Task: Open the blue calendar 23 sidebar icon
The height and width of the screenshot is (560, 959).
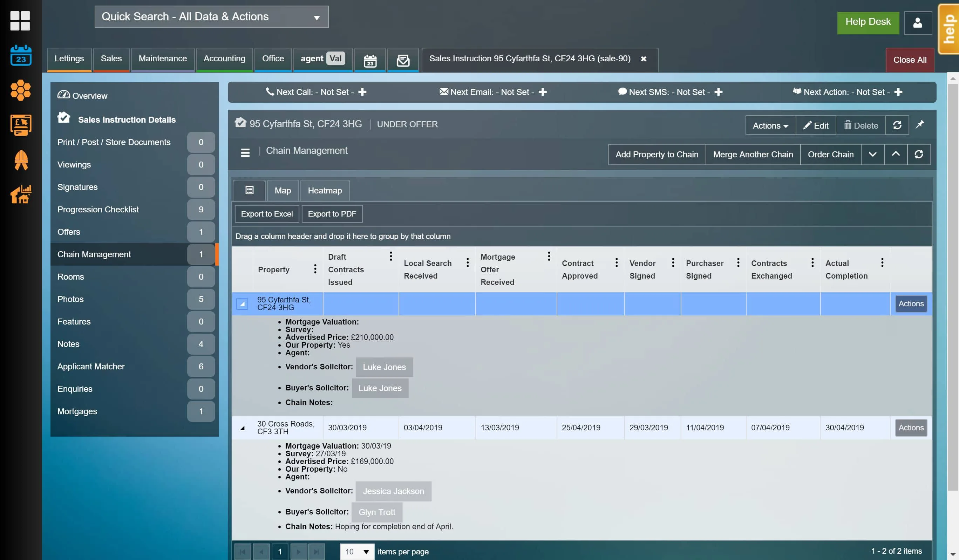Action: [21, 55]
